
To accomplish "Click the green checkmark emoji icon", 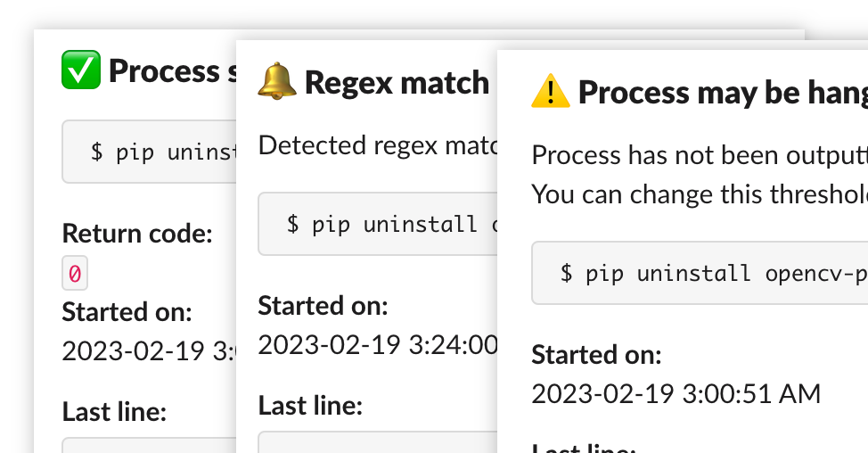I will (x=81, y=70).
